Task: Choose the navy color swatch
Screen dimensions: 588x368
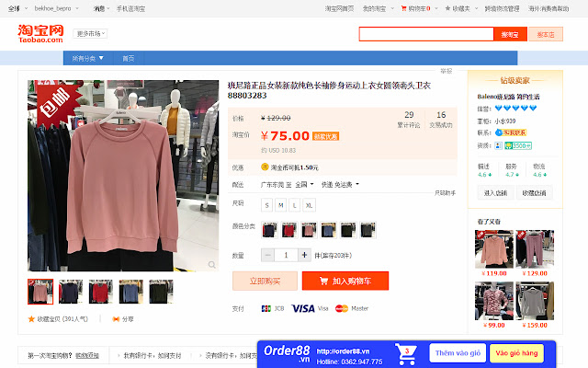Action: point(269,230)
